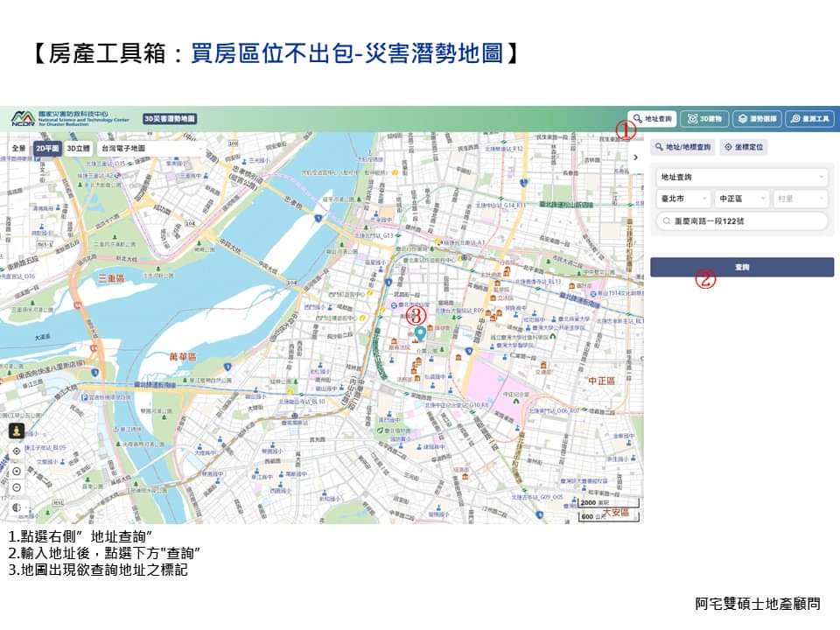Collapse the right side query panel arrow
Screen dimensions: 840x630
click(636, 157)
